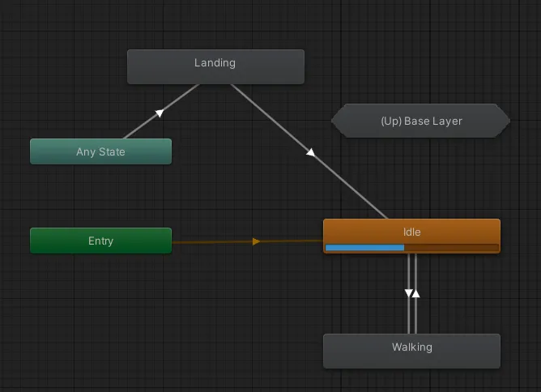Select the teal Any State node
Image resolution: width=541 pixels, height=392 pixels.
coord(100,151)
